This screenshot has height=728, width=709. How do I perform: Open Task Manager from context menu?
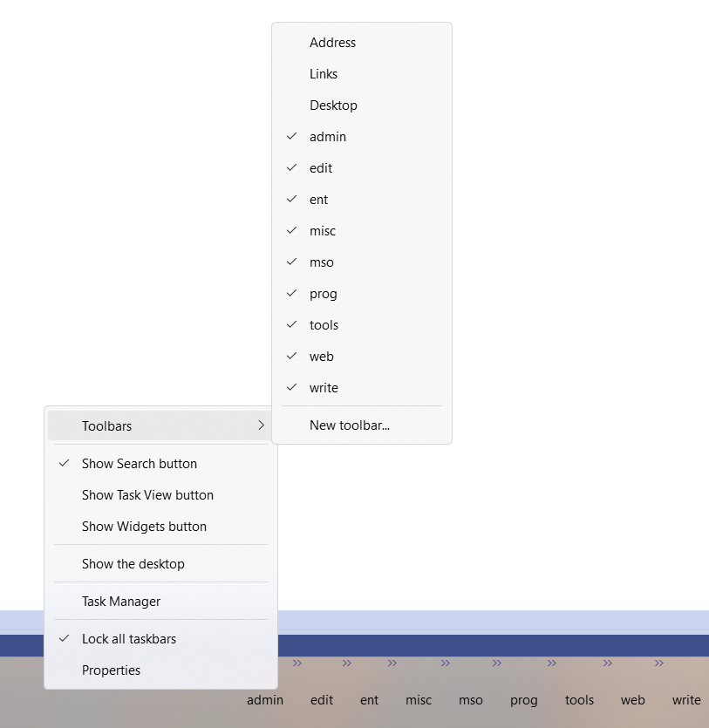[161, 602]
